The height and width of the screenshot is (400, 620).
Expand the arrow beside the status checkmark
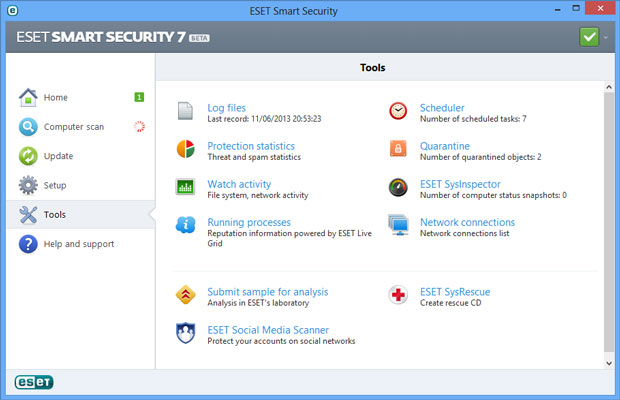tap(605, 38)
